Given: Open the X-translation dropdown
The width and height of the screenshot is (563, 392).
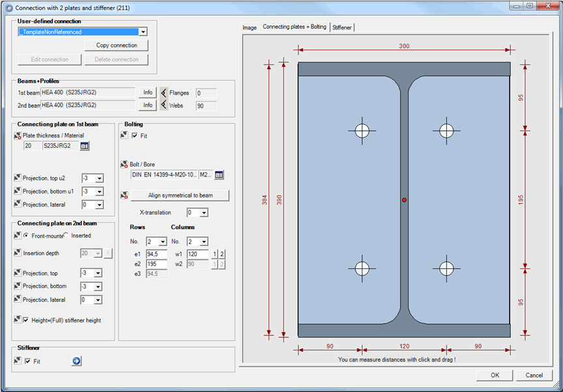Looking at the screenshot, I should pyautogui.click(x=204, y=213).
